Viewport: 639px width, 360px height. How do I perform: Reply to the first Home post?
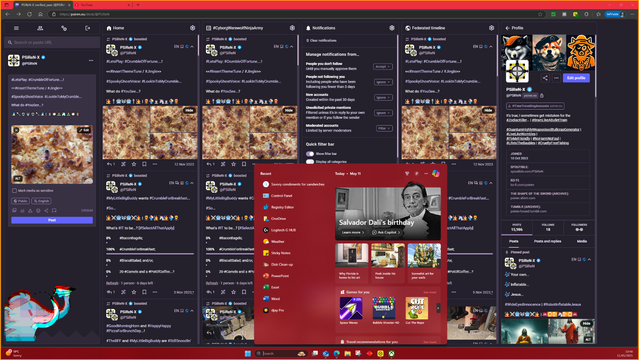pyautogui.click(x=110, y=164)
